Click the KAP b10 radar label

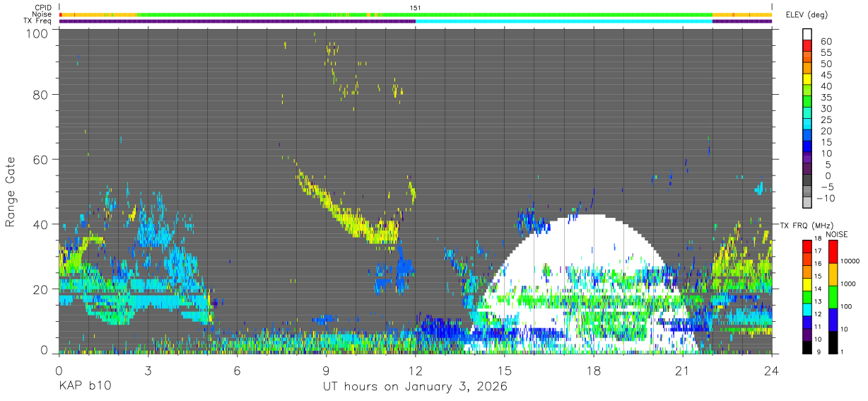(x=84, y=386)
